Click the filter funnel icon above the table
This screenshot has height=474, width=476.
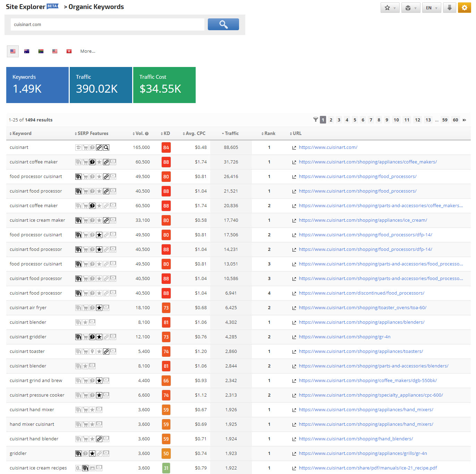click(x=315, y=120)
